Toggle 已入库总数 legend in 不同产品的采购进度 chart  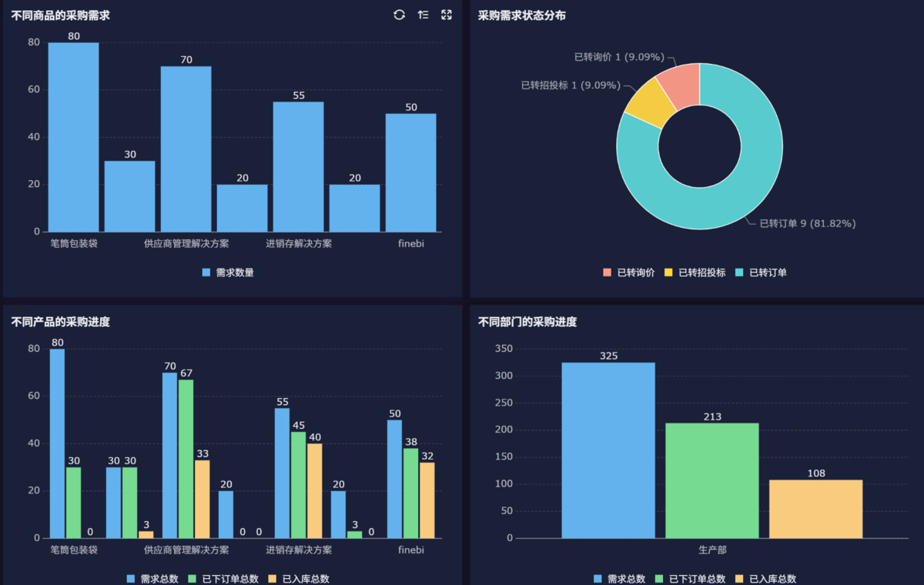click(x=299, y=579)
